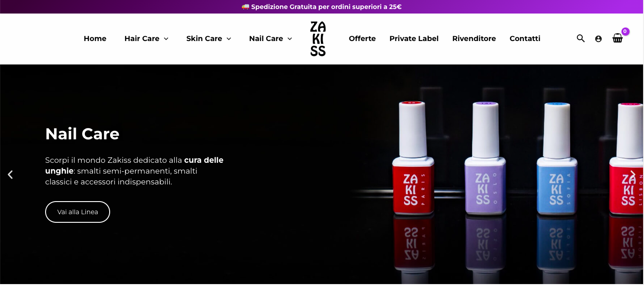Screen dimensions: 644x285
Task: Click the free shipping announcement banner
Action: click(x=322, y=7)
